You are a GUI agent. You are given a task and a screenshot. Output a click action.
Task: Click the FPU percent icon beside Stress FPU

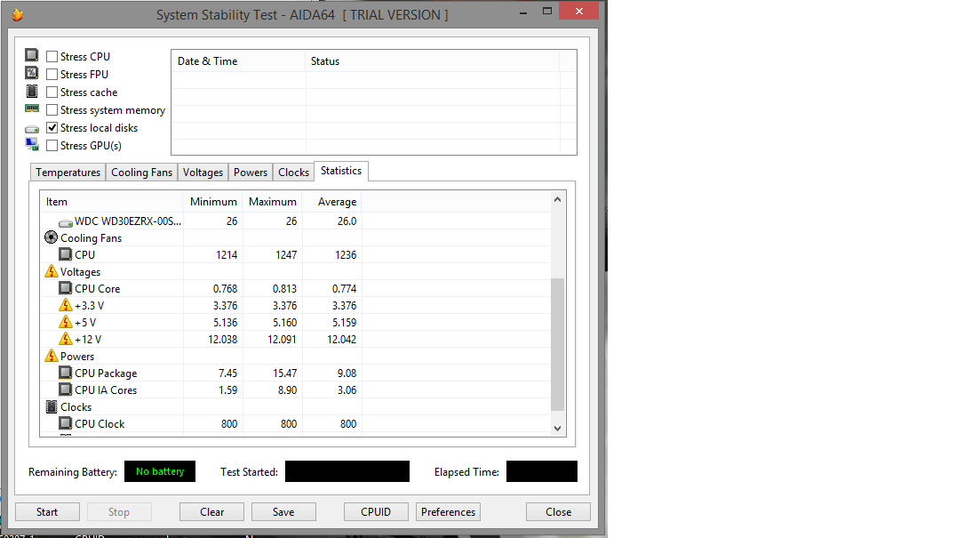(x=32, y=73)
